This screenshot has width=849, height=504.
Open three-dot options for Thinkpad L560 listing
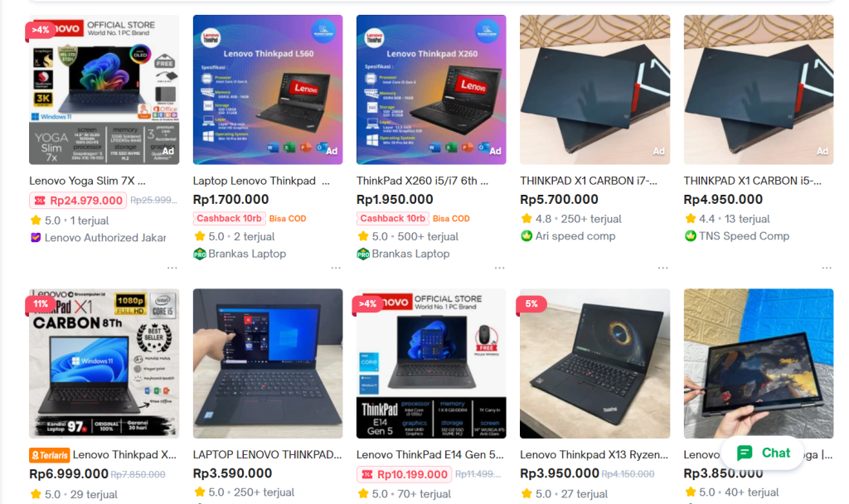[x=336, y=268]
